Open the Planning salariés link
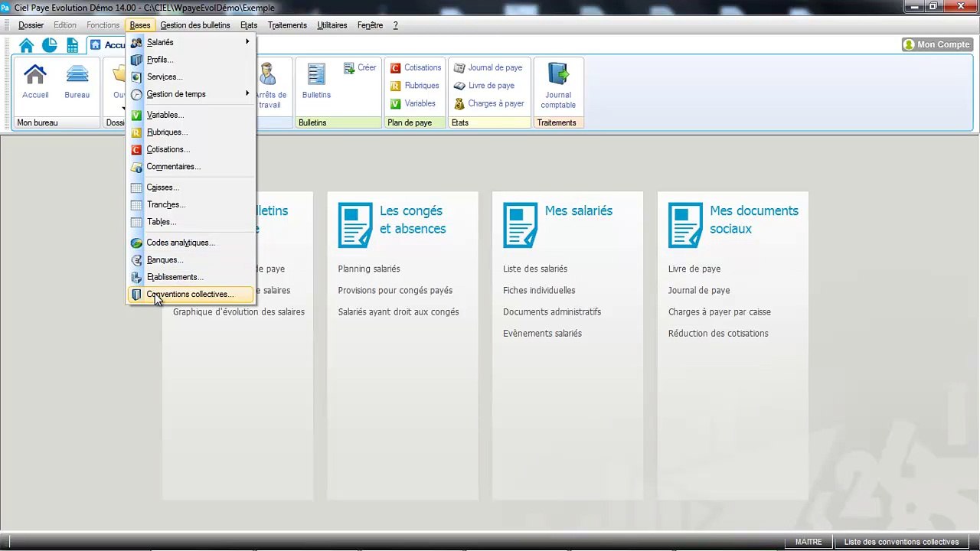Screen dimensions: 980x551 (369, 269)
